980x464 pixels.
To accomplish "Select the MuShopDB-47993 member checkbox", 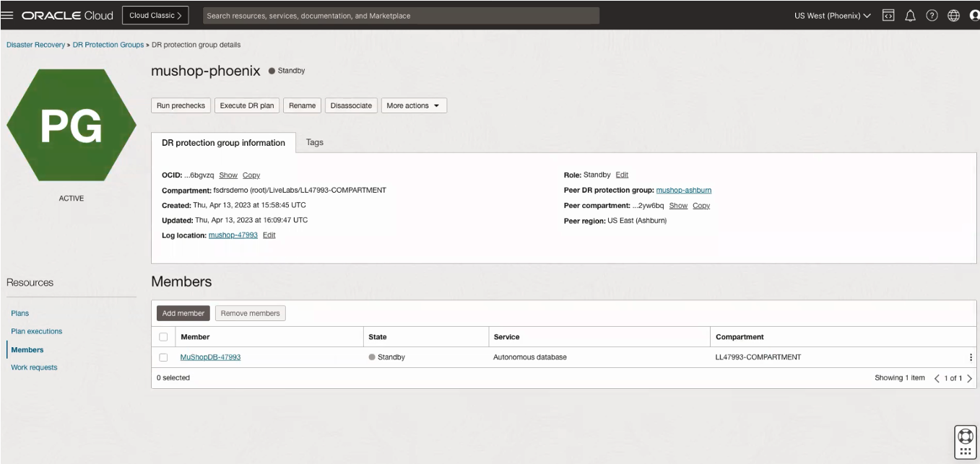I will (x=162, y=356).
